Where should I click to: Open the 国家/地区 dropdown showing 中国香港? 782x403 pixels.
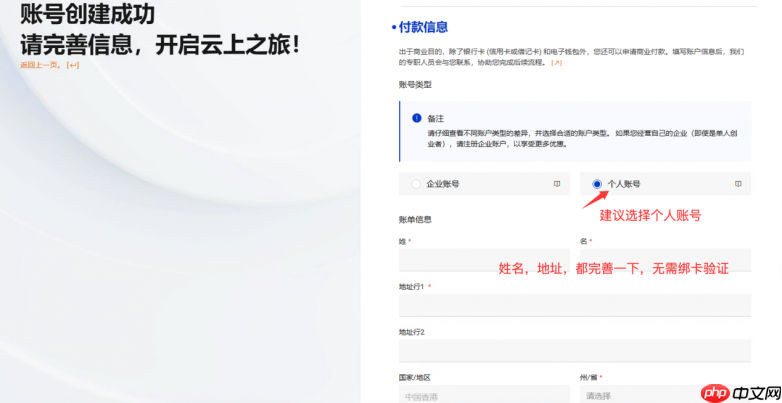click(484, 395)
